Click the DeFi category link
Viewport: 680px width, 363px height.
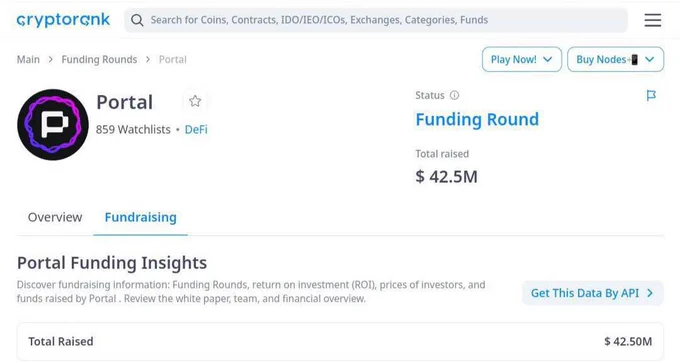click(196, 129)
